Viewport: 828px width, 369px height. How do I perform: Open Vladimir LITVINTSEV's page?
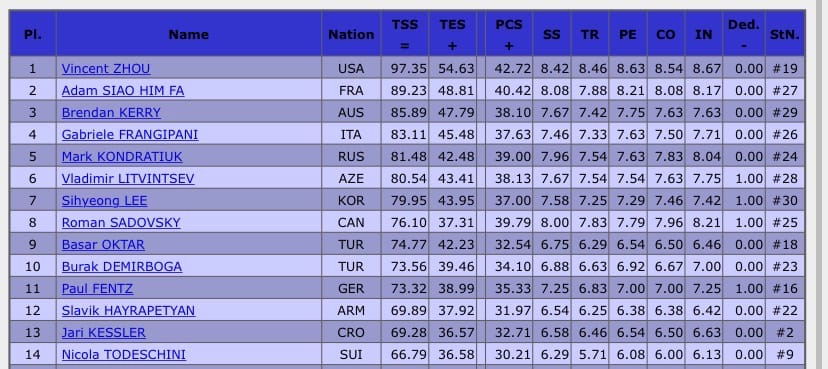pyautogui.click(x=128, y=178)
